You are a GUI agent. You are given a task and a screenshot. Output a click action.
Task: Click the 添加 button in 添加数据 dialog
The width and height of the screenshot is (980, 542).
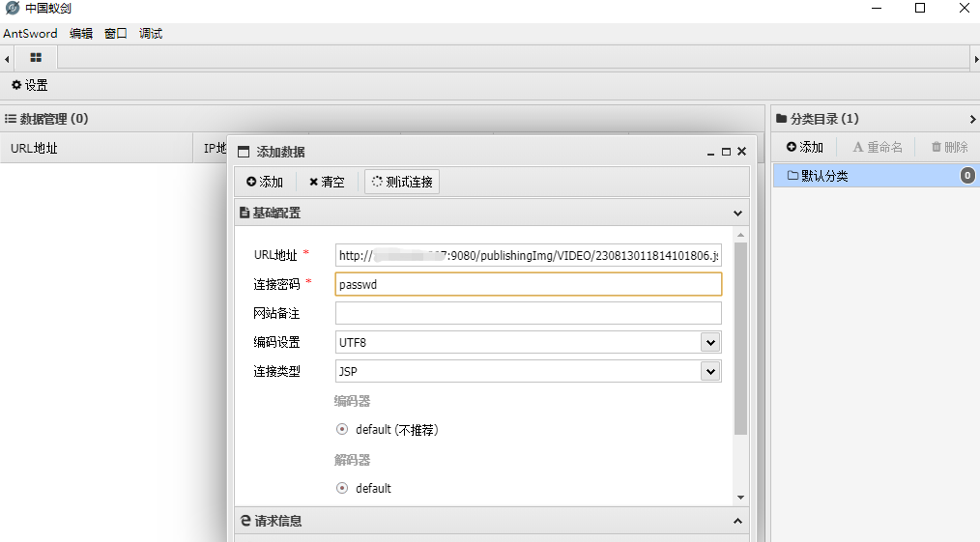pos(265,182)
